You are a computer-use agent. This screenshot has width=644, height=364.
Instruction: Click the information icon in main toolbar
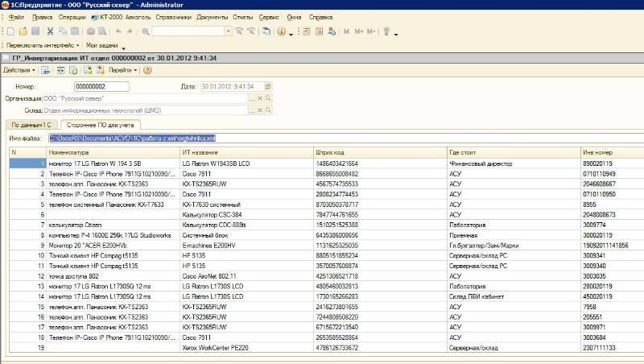pos(281,31)
